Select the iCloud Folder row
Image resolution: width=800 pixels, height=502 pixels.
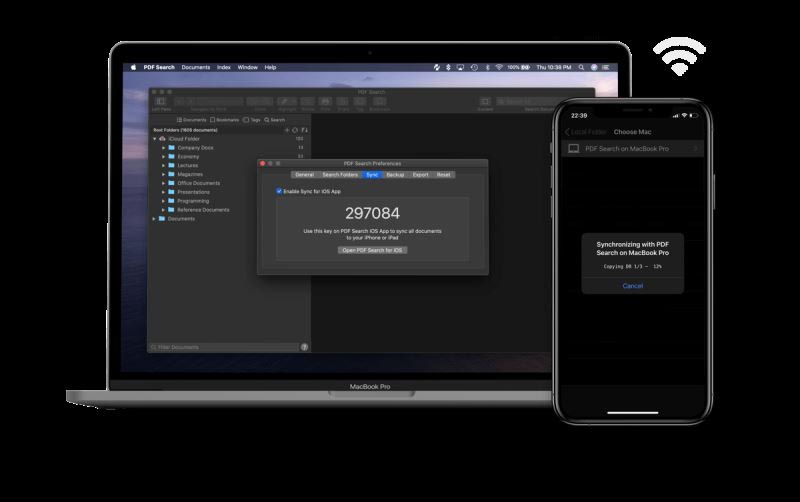coord(229,139)
